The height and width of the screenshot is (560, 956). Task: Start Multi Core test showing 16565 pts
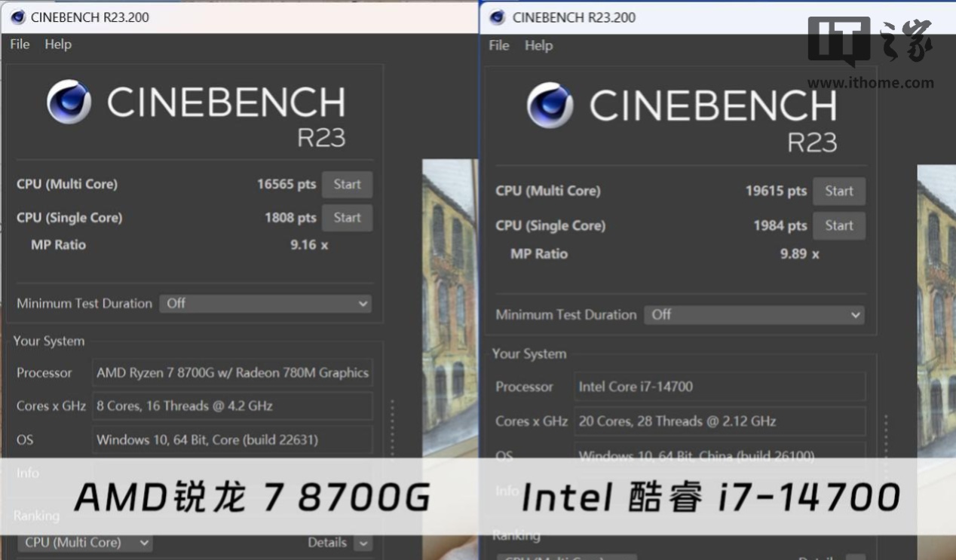(x=347, y=185)
